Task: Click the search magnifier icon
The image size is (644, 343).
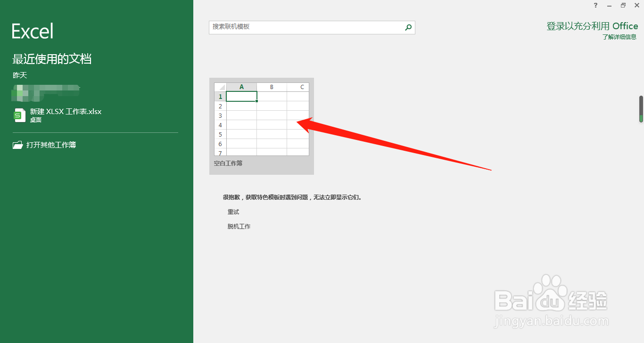Action: [x=408, y=27]
